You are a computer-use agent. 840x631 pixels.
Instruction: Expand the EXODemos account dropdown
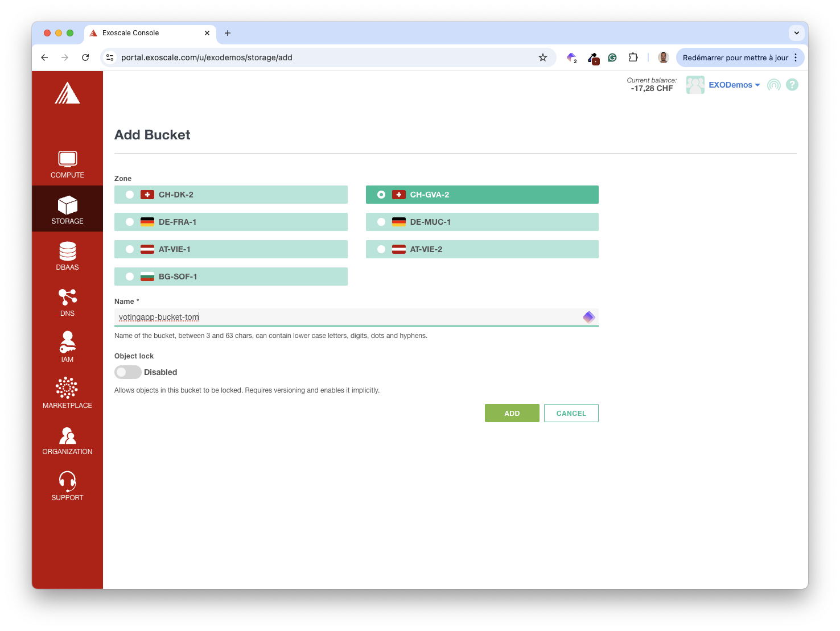[x=734, y=85]
